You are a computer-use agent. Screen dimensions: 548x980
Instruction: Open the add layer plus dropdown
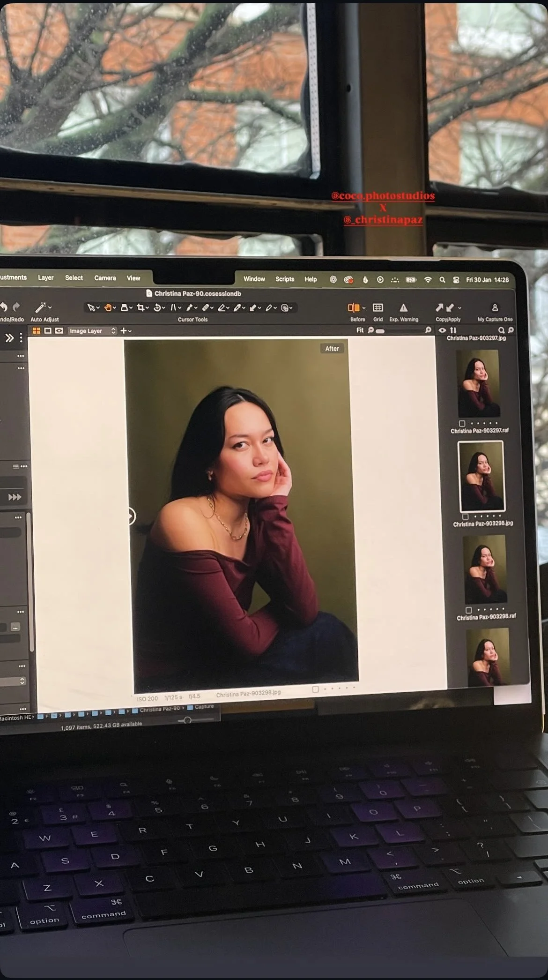coord(126,331)
